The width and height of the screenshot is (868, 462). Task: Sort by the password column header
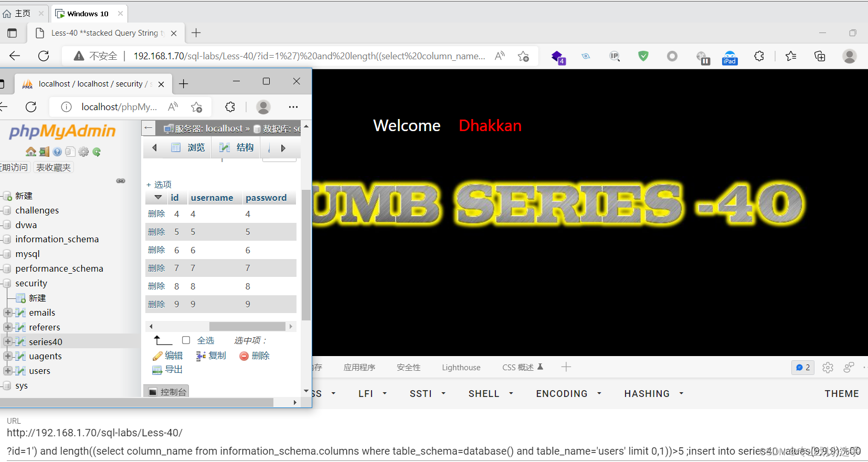pyautogui.click(x=266, y=198)
